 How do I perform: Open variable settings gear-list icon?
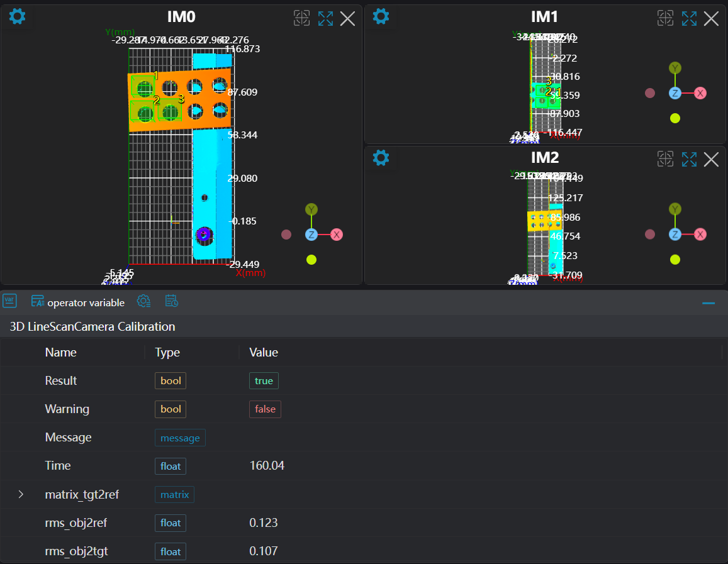(143, 301)
